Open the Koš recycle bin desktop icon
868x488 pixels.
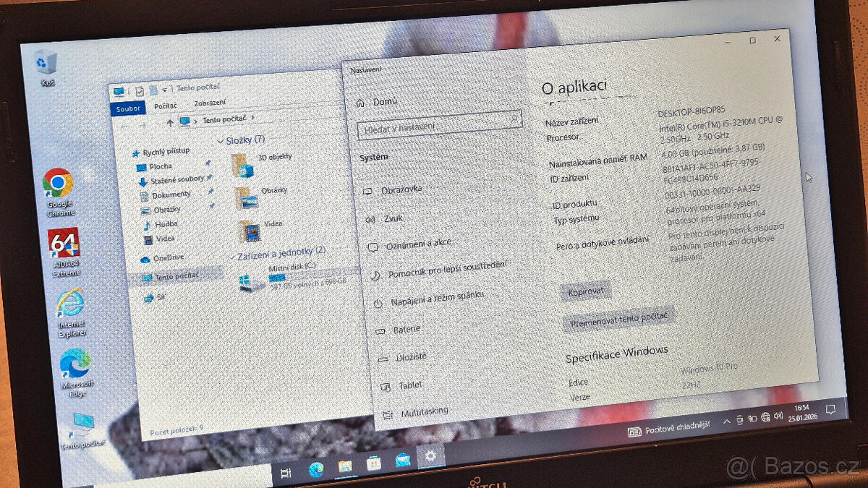[46, 68]
